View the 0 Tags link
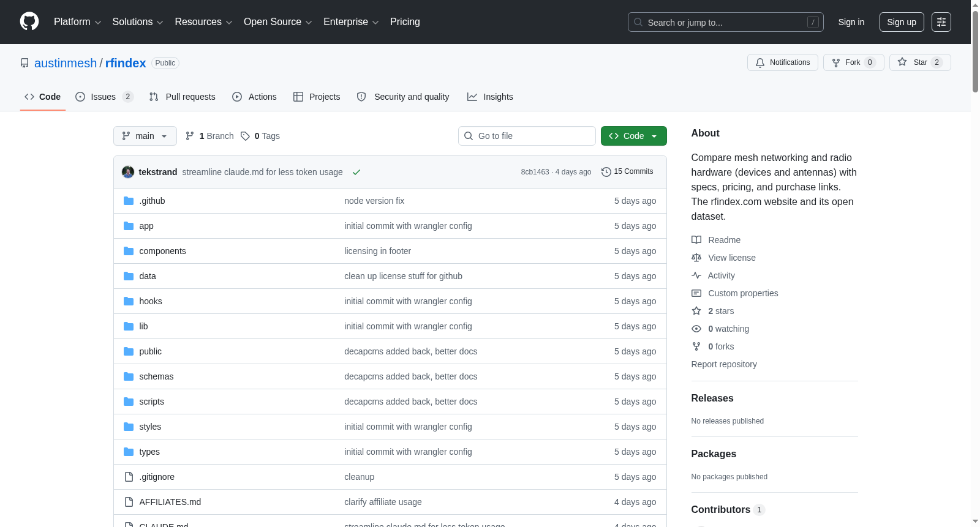This screenshot has height=527, width=980. tap(260, 136)
